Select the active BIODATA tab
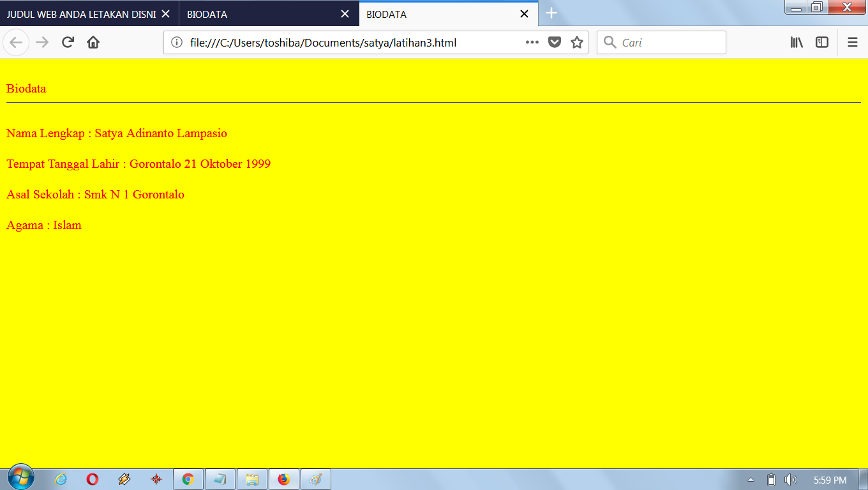 coord(449,14)
